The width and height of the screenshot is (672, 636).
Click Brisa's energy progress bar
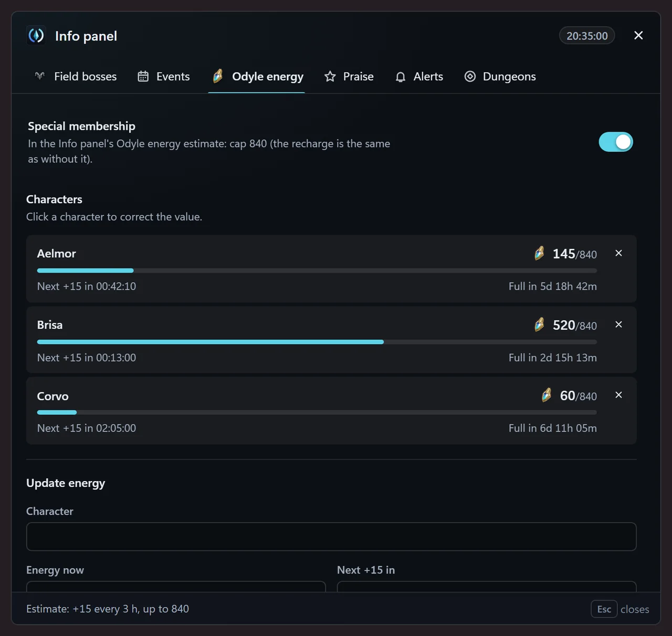point(317,342)
